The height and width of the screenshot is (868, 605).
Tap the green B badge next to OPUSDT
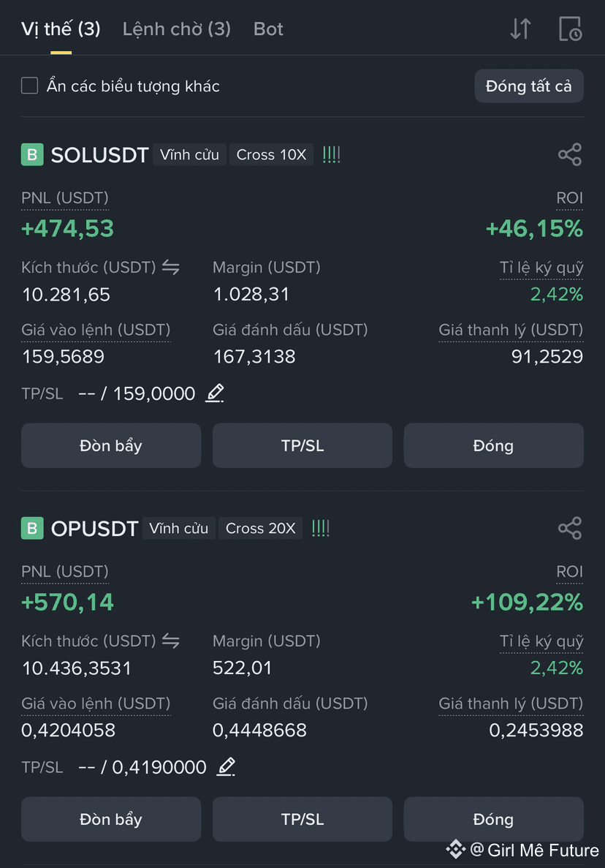pos(32,528)
